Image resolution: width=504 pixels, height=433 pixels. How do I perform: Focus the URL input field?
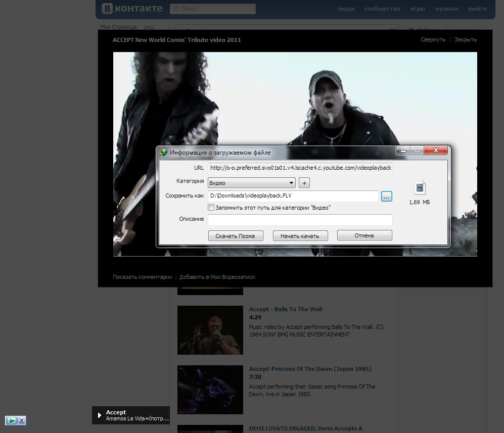coord(300,168)
